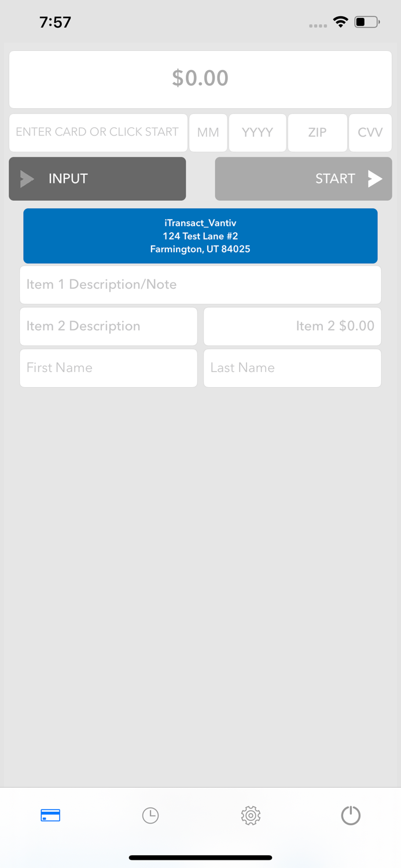Tap the Wi-Fi icon in the status bar
This screenshot has height=868, width=401.
click(x=341, y=21)
